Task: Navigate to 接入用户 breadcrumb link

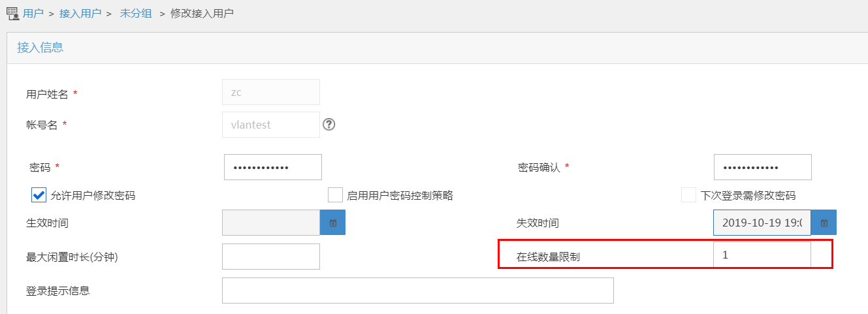Action: click(80, 13)
